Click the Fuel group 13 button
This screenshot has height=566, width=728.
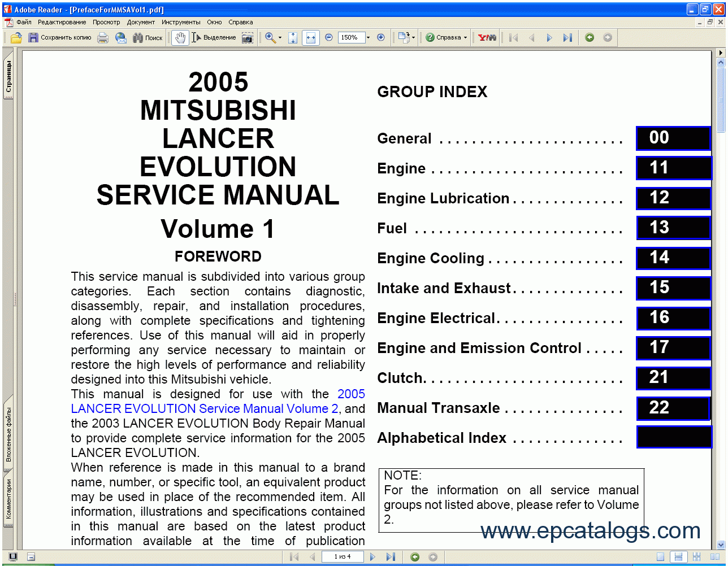tap(673, 228)
